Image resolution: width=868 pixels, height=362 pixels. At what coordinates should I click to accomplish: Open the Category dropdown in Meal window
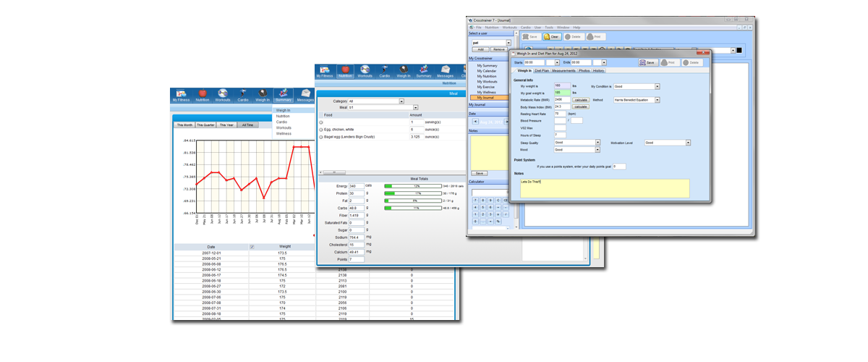click(401, 101)
